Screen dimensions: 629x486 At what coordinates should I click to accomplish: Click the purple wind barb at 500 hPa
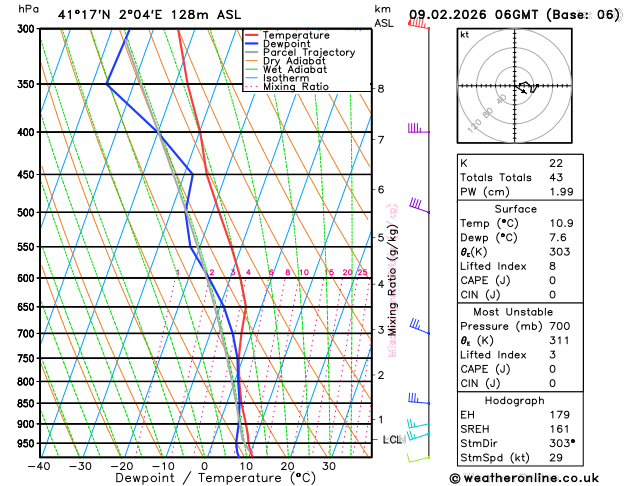[419, 205]
